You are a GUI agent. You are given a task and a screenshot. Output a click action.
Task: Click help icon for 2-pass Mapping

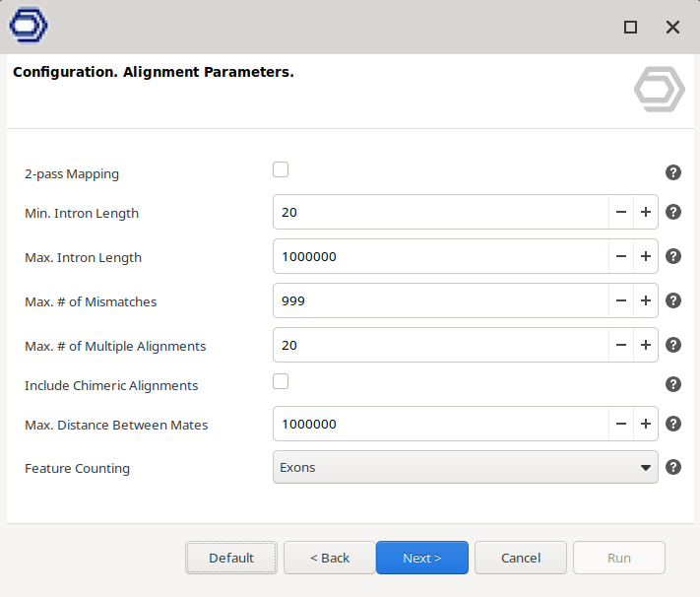click(x=673, y=172)
